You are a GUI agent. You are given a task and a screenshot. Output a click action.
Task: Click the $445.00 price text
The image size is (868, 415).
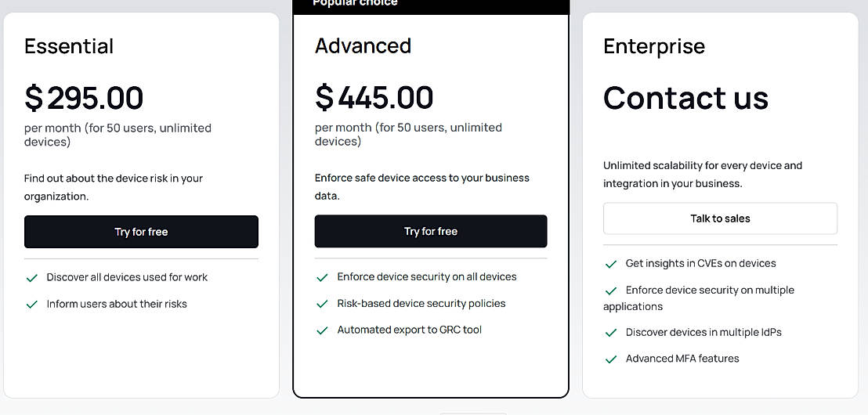374,97
